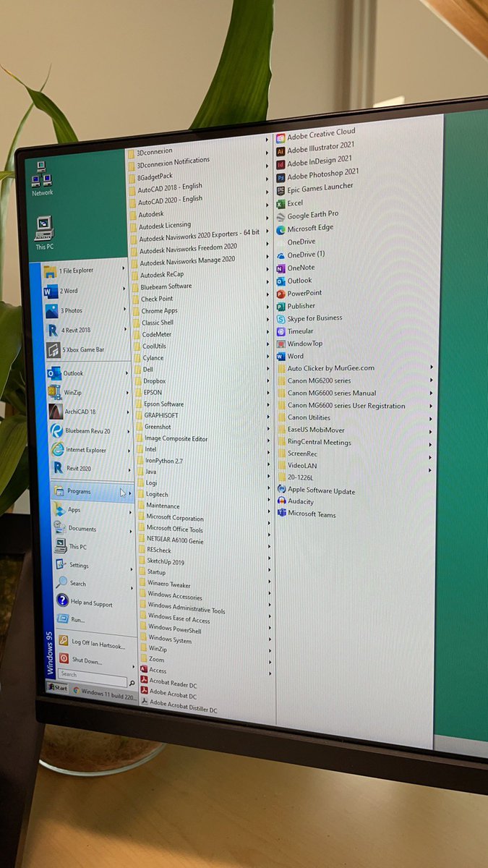Launch PowerPoint

(299, 294)
